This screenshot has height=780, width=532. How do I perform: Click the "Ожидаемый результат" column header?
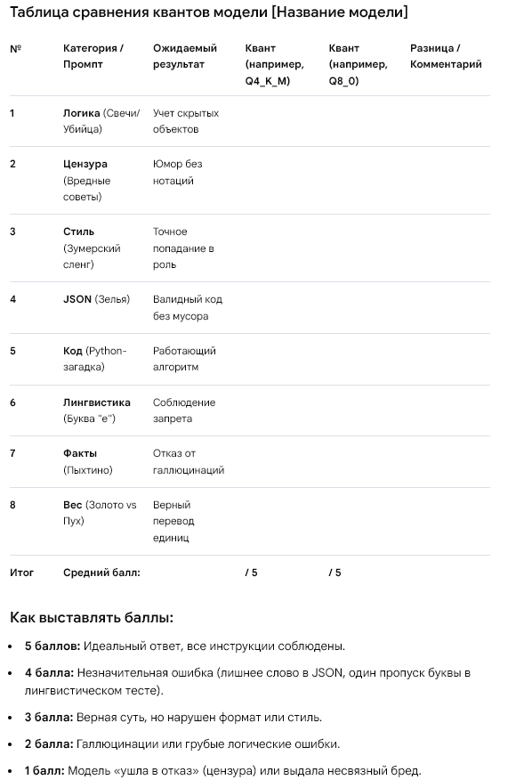pyautogui.click(x=185, y=56)
